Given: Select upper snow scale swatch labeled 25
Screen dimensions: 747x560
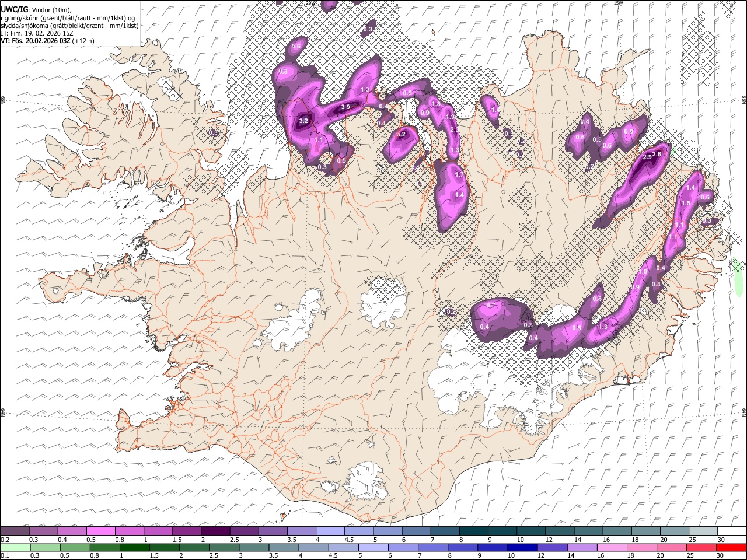Looking at the screenshot, I should point(704,531).
